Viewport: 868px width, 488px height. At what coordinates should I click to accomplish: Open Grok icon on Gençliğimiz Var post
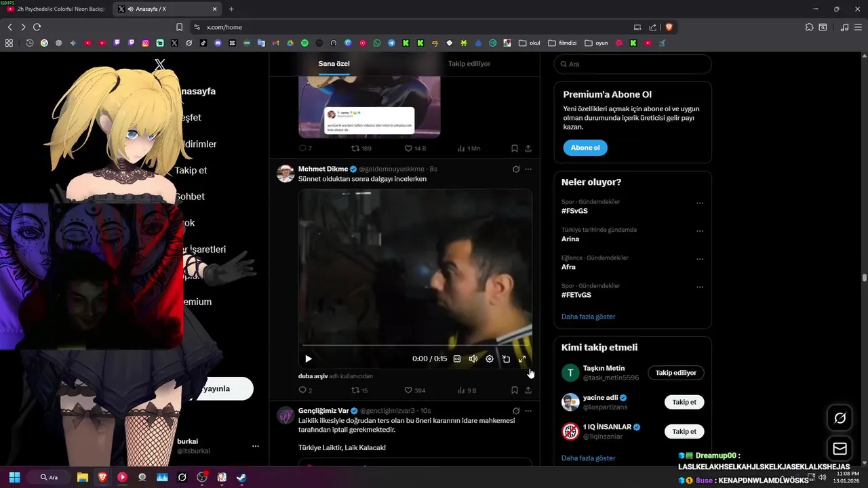click(x=516, y=411)
